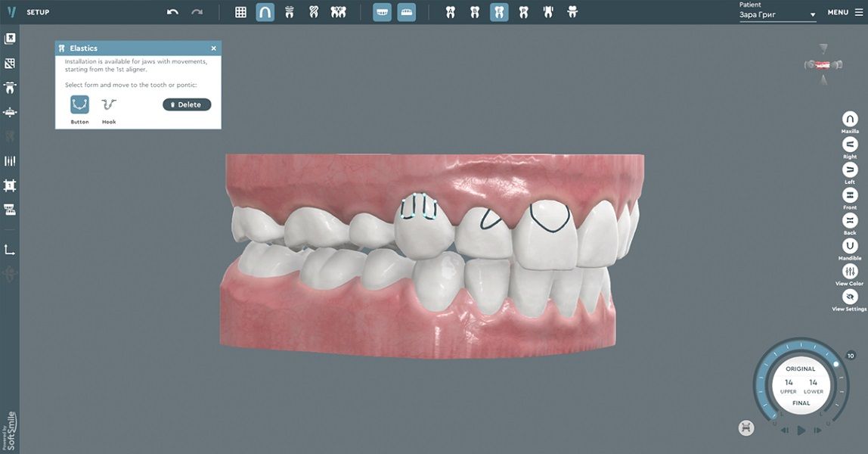Screen dimensions: 868x454
Task: Open the second left sidebar grid-overlay icon
Action: click(9, 64)
